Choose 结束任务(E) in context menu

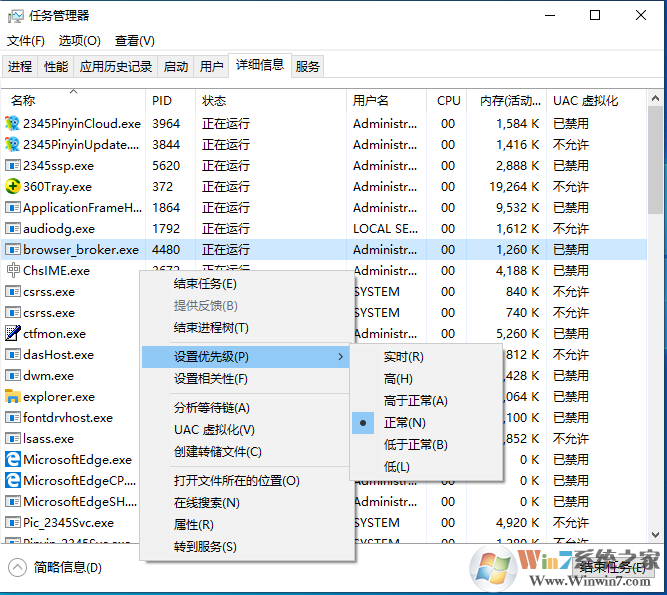tap(247, 284)
